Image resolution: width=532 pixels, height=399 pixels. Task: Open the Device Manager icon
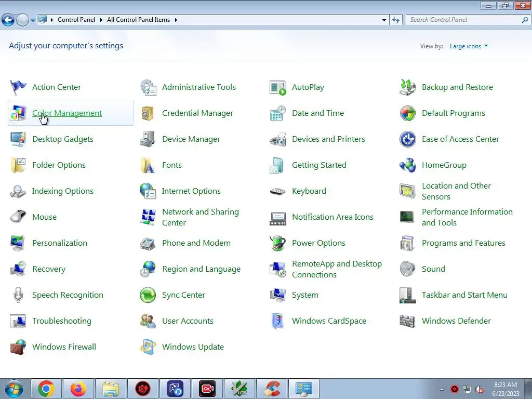tap(148, 139)
